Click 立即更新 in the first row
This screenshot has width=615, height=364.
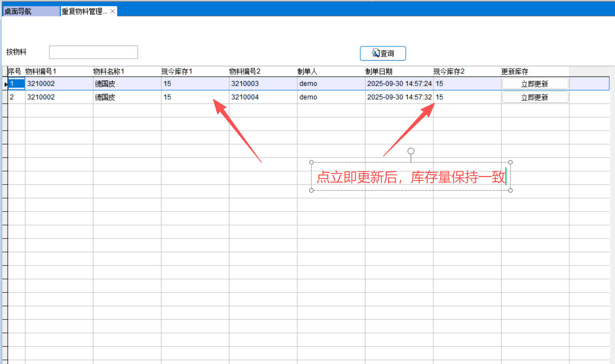(535, 84)
